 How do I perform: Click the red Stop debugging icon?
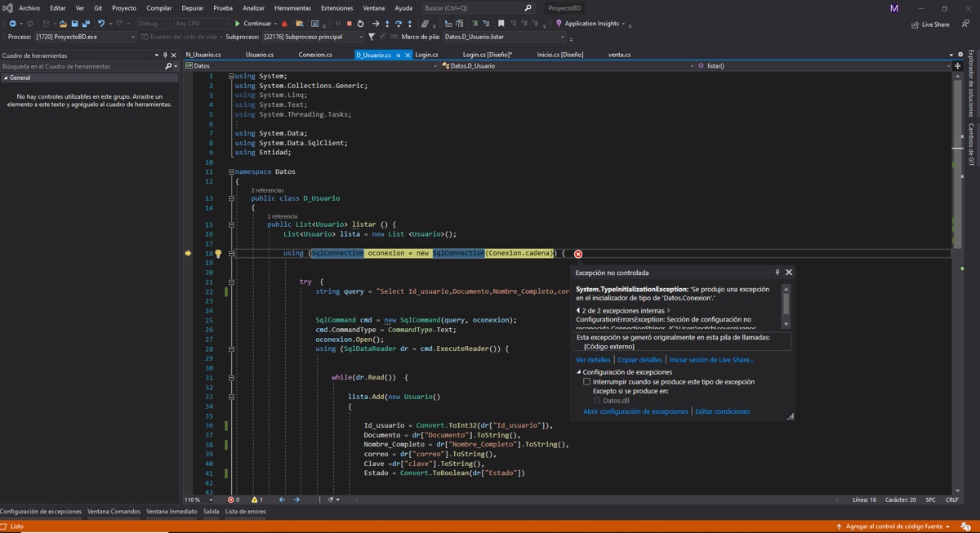349,24
